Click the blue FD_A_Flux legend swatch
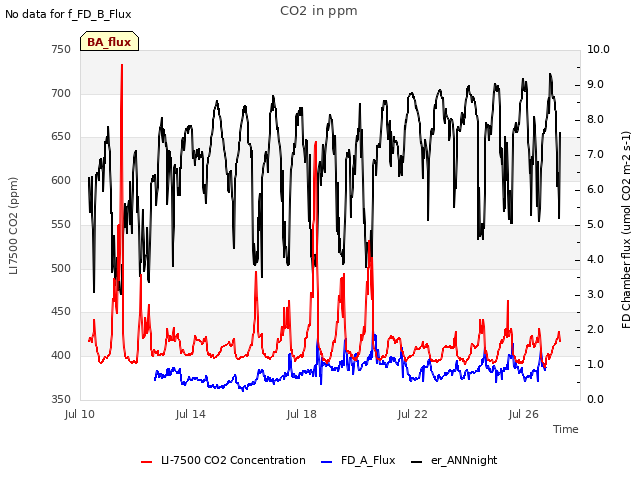 pos(327,462)
